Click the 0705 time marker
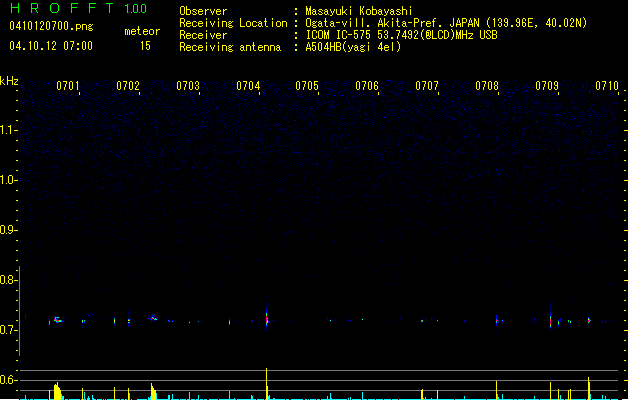The image size is (629, 400). 307,86
